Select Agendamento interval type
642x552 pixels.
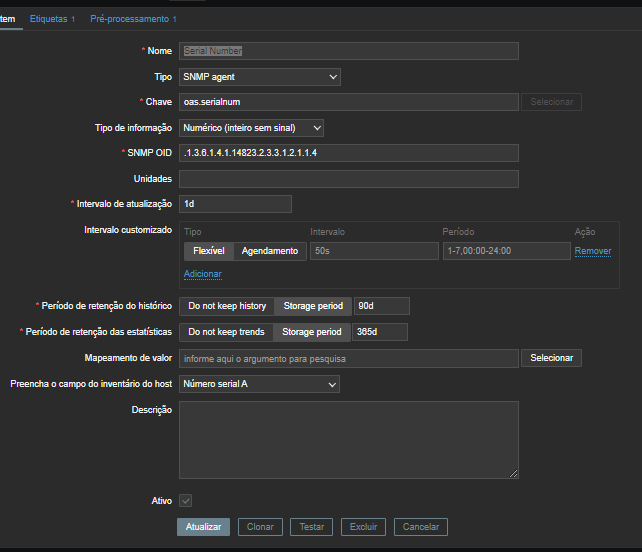coord(270,251)
